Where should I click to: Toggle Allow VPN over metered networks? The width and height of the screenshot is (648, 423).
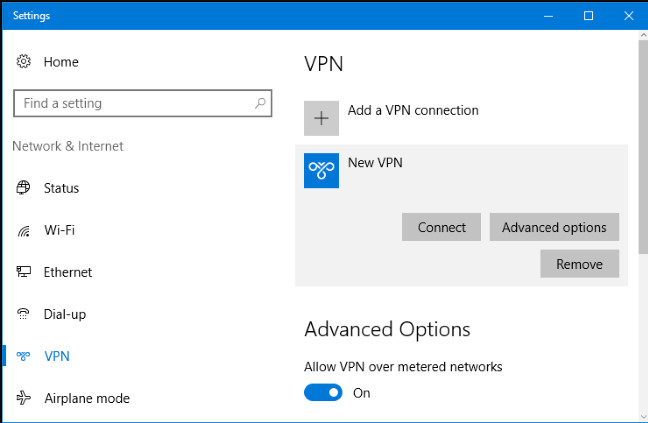point(323,393)
